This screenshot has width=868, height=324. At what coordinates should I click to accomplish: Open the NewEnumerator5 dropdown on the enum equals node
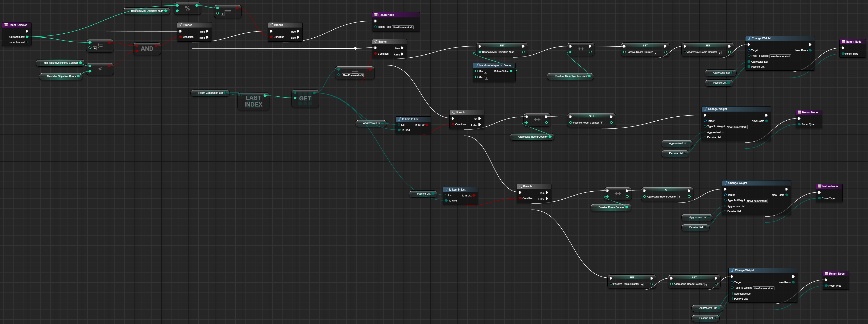pyautogui.click(x=352, y=75)
